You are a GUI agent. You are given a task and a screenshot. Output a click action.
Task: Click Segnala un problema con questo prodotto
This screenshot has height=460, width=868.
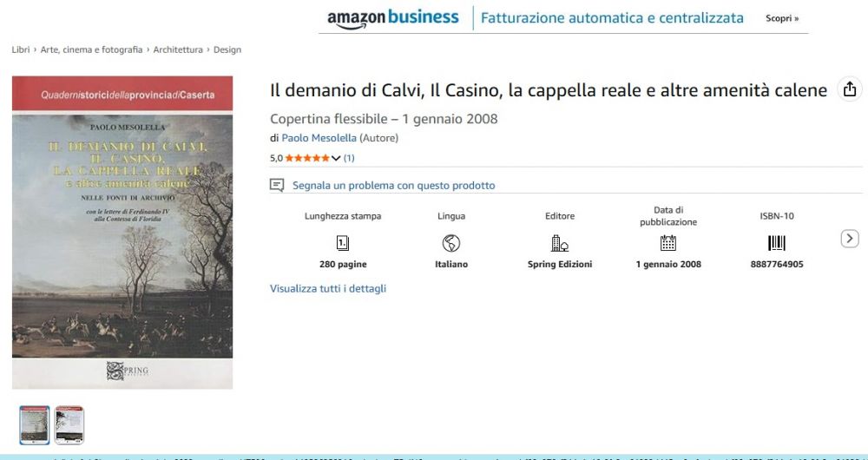(x=393, y=186)
